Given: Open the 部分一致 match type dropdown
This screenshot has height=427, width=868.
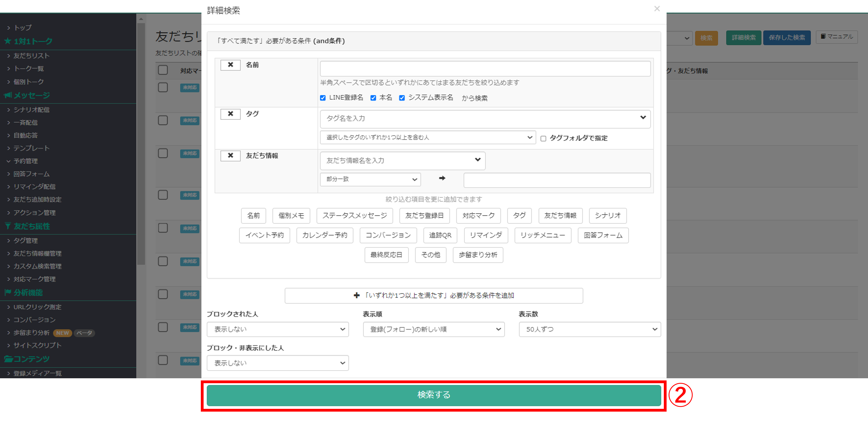Looking at the screenshot, I should click(x=370, y=179).
